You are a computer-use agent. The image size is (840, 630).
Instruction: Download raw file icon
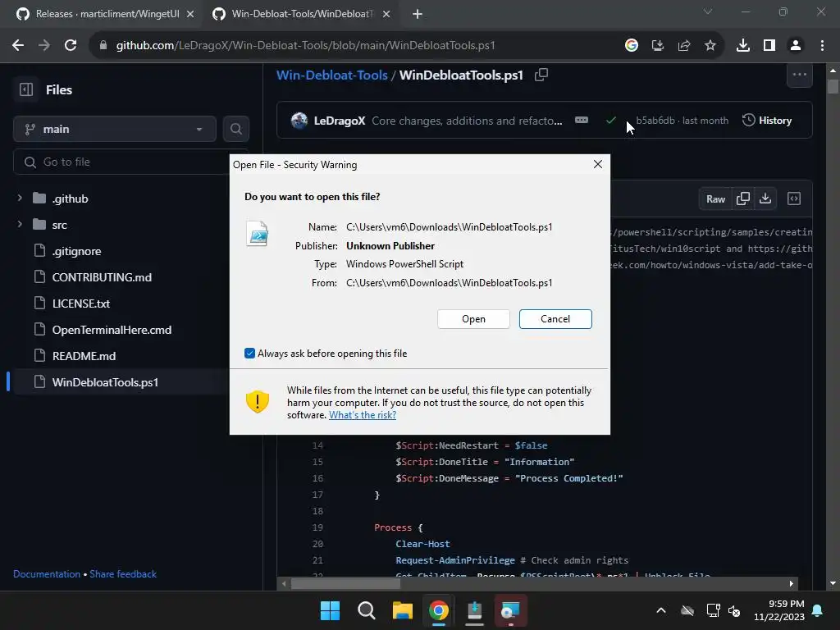pyautogui.click(x=765, y=199)
